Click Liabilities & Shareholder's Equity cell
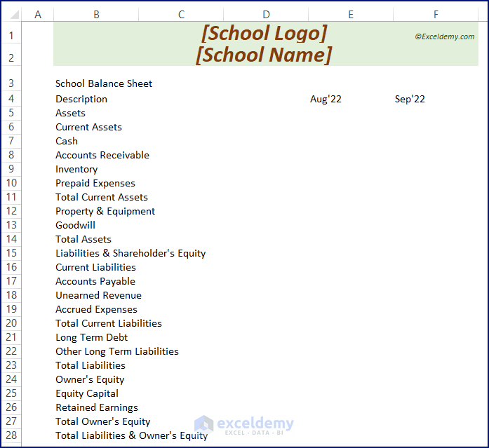This screenshot has height=448, width=489. point(130,253)
